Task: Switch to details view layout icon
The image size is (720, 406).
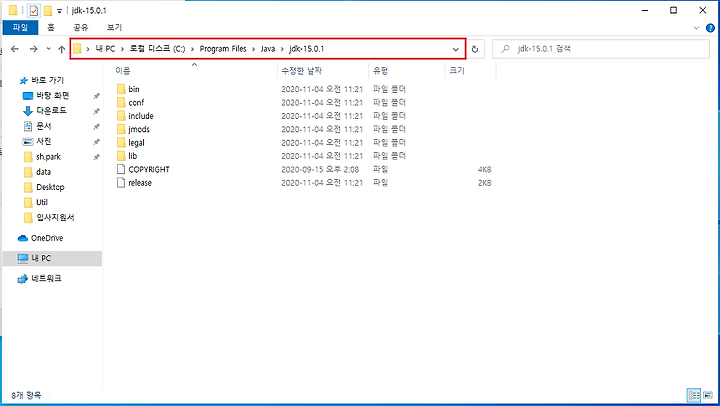Action: pyautogui.click(x=694, y=395)
